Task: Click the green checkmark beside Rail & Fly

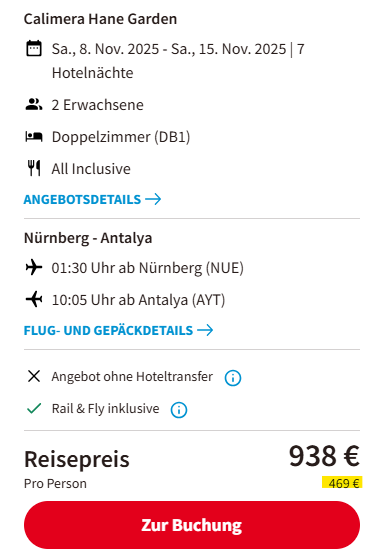Action: pos(34,408)
